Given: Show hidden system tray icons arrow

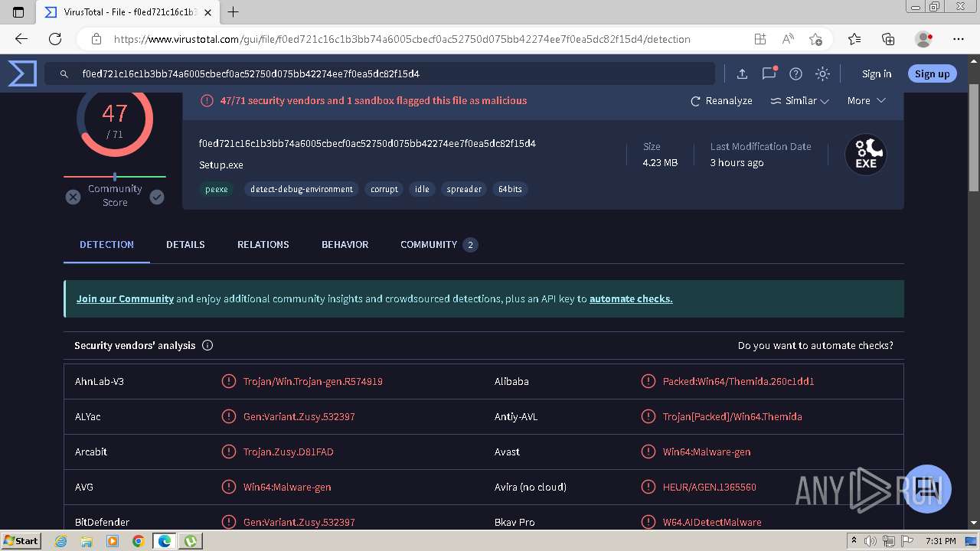Looking at the screenshot, I should [853, 541].
